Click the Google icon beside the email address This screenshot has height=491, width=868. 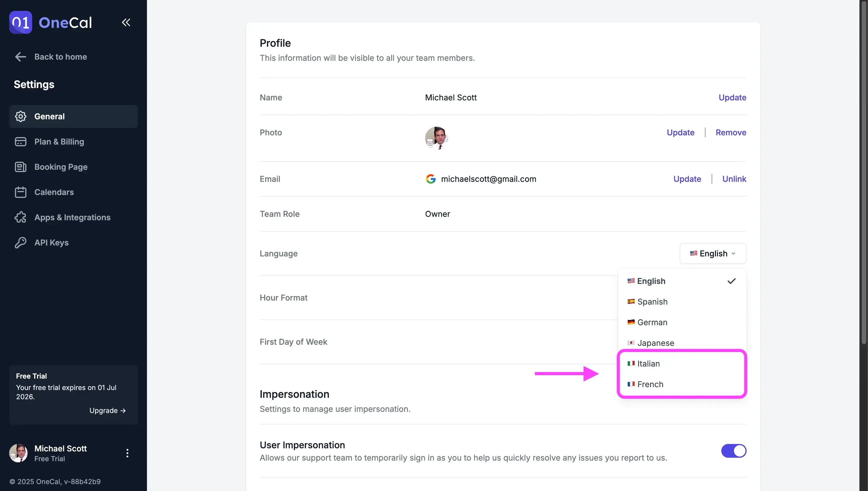click(x=431, y=179)
